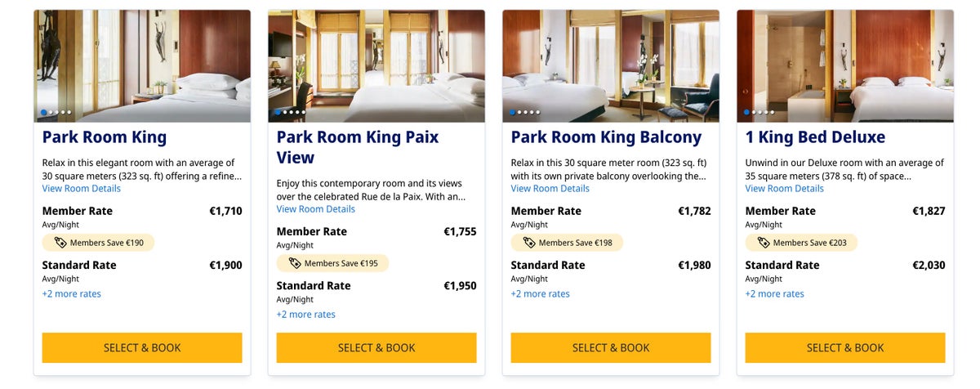980x389 pixels.
Task: Select third carousel dot on King Balcony photo
Action: 526,112
